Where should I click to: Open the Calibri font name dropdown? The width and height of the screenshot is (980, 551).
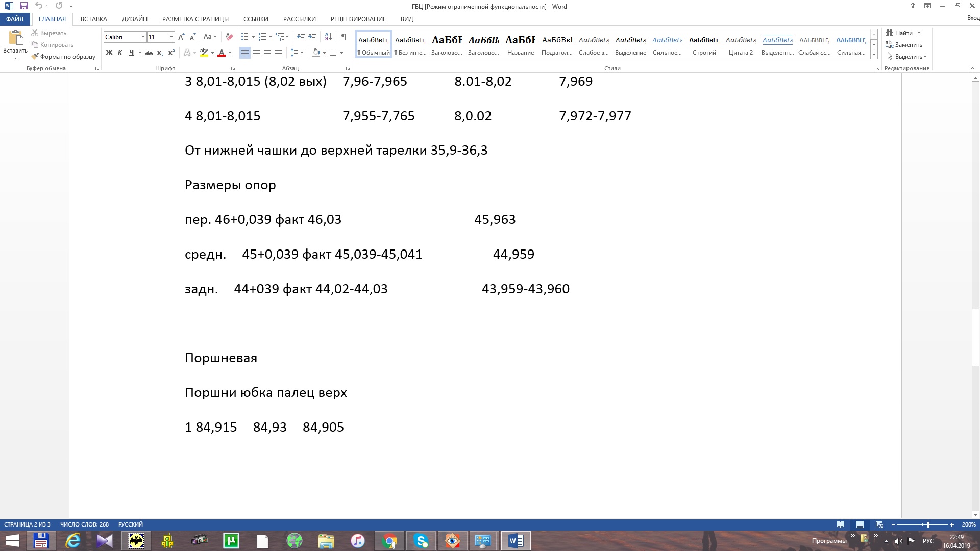tap(143, 37)
